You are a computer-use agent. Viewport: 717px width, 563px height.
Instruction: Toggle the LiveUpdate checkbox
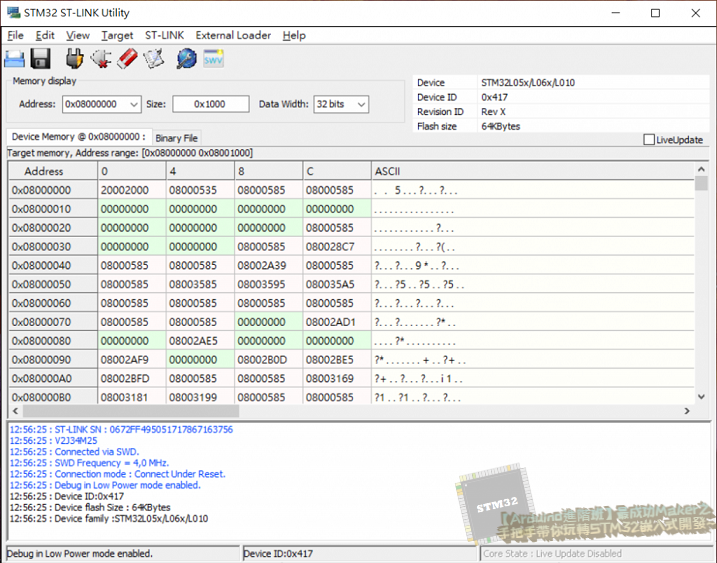[648, 139]
